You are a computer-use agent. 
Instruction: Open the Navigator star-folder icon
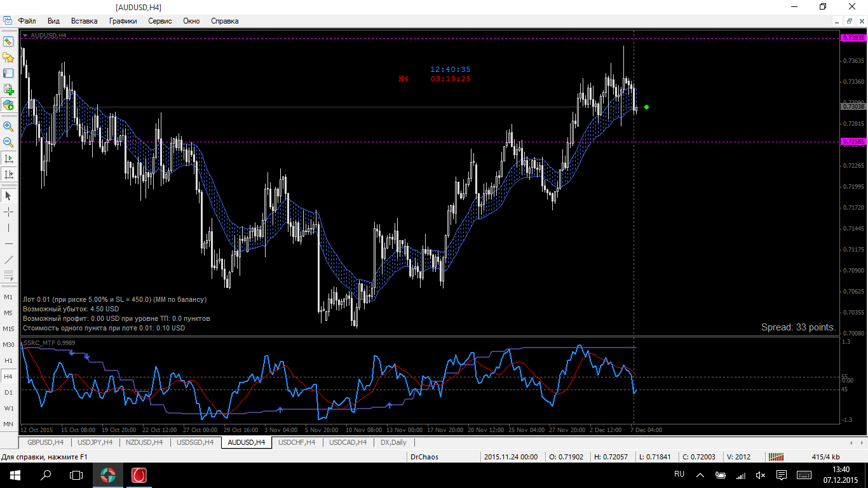point(8,57)
